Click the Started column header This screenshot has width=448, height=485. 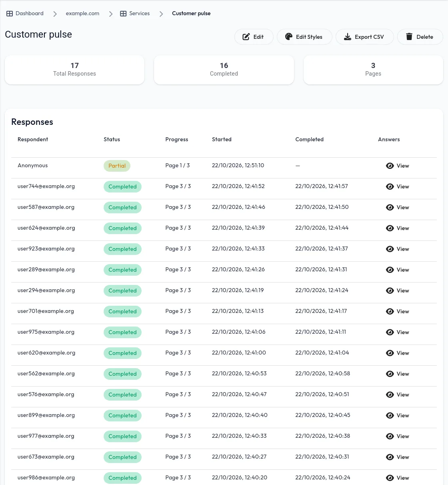pyautogui.click(x=222, y=139)
